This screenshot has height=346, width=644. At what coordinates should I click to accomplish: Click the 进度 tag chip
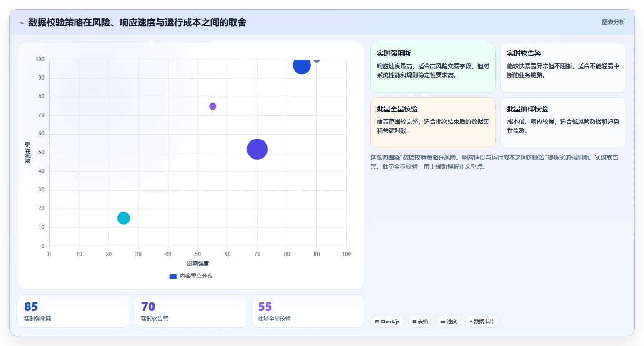click(449, 321)
